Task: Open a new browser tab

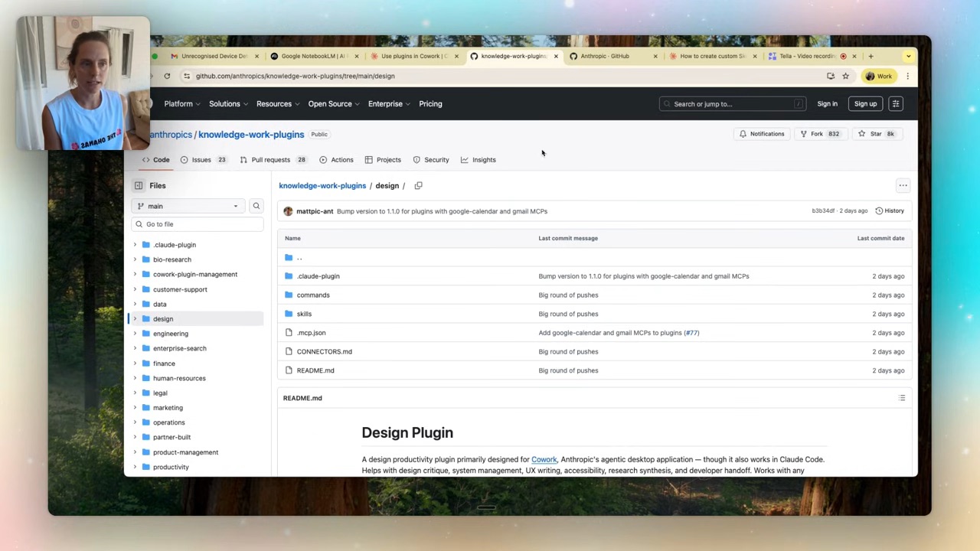Action: click(871, 56)
